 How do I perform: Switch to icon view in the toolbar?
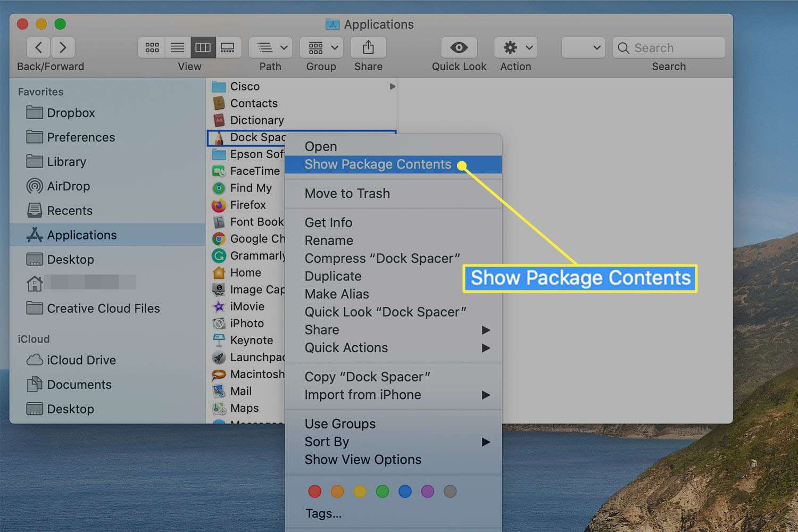[x=152, y=47]
